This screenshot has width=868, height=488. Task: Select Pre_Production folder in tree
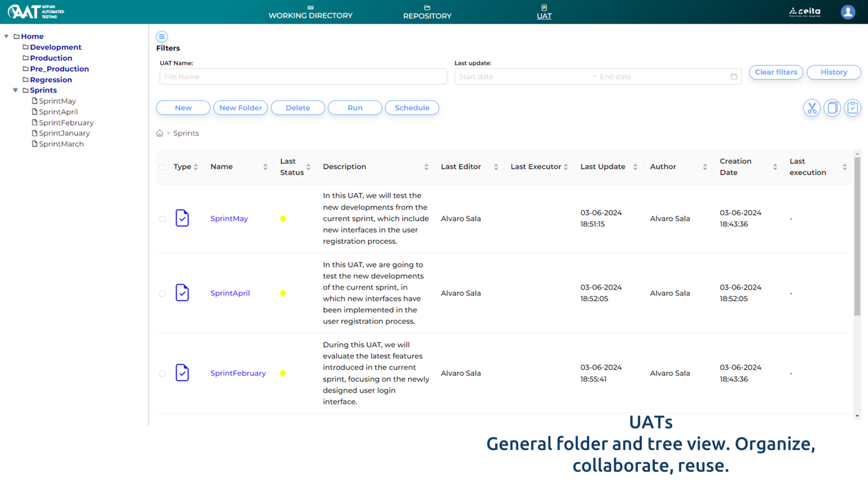[x=60, y=69]
